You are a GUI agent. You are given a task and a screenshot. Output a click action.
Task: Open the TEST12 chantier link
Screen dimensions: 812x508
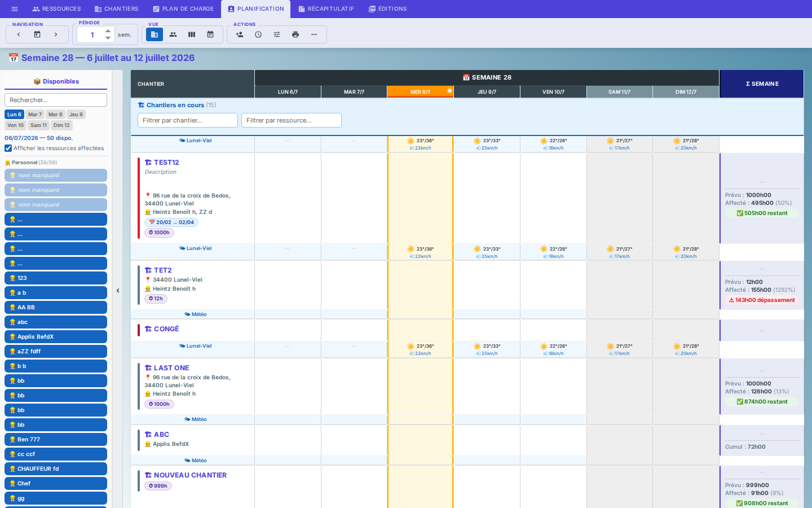(166, 163)
